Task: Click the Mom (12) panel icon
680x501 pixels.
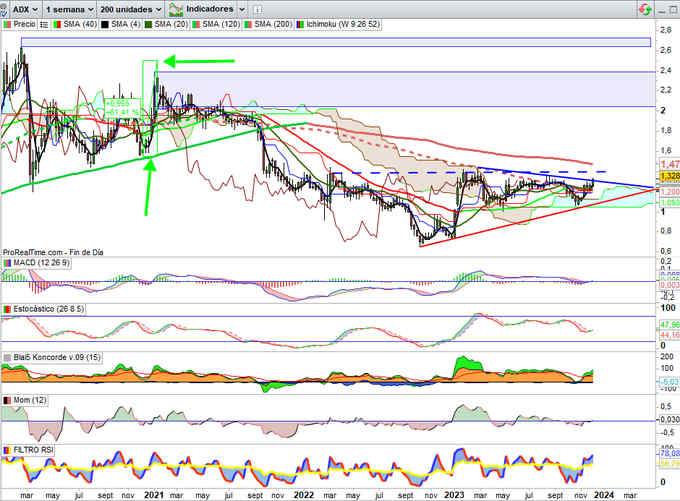Action: tap(7, 400)
